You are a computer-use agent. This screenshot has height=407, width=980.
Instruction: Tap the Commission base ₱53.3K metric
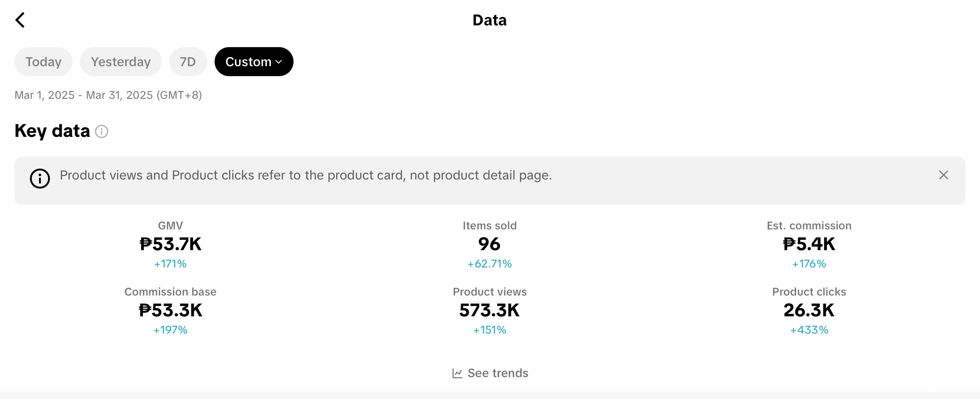pos(171,310)
